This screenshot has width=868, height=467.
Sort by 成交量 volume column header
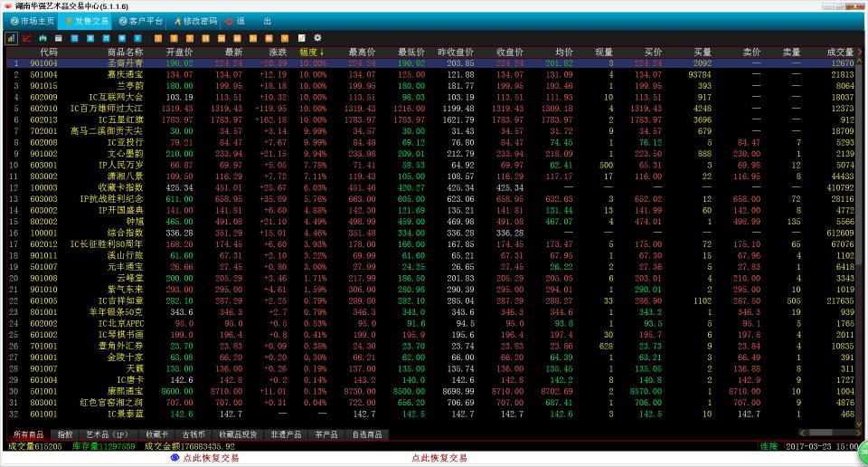(840, 52)
